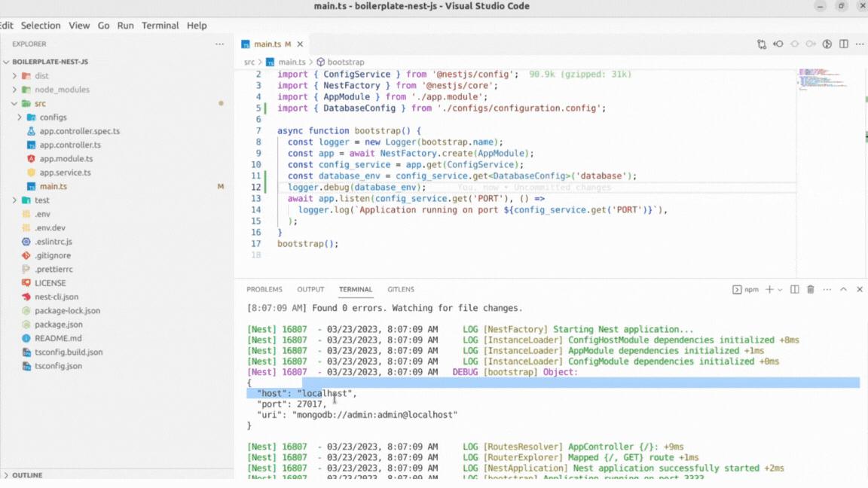Close the main.ts editor tab
Viewport: 868px width, 488px height.
coord(300,44)
